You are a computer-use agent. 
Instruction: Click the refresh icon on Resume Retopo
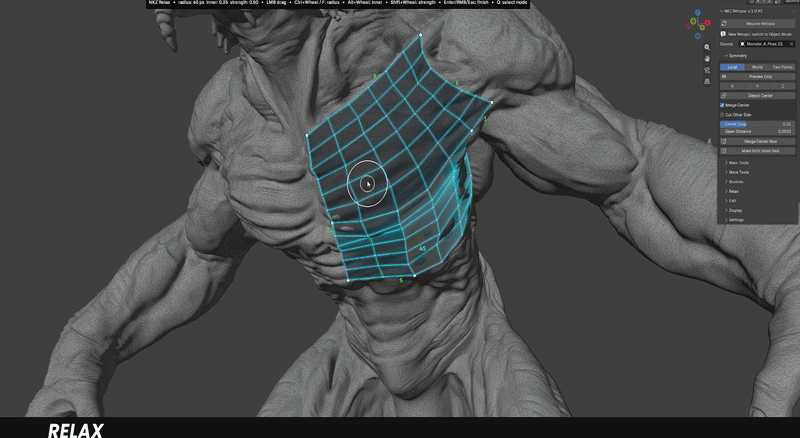724,23
